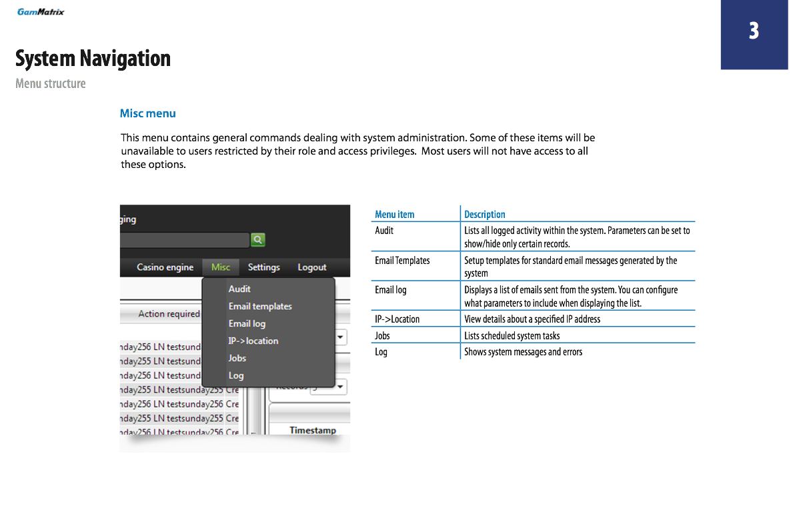Screen dimensions: 797x532
Task: Open the Settings menu
Action: tap(263, 267)
